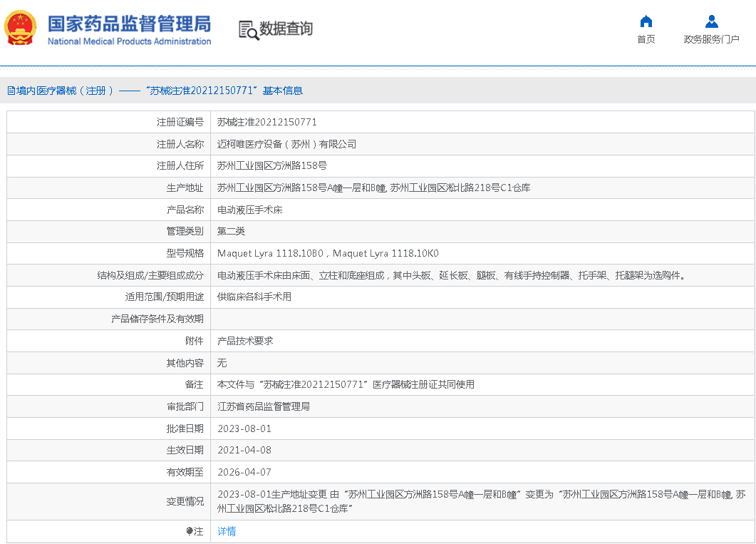Click the Maquet Lyra model specification text
Image resolution: width=756 pixels, height=544 pixels.
tap(328, 253)
